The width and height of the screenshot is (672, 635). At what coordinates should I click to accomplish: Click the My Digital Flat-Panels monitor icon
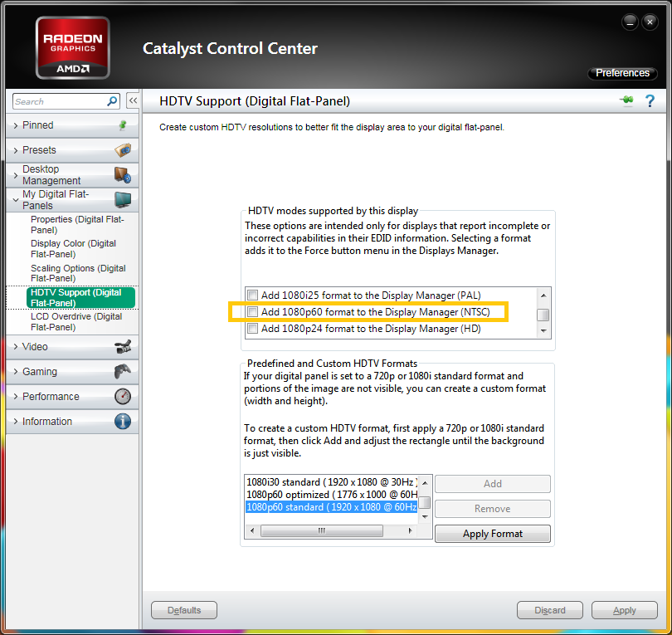[123, 199]
